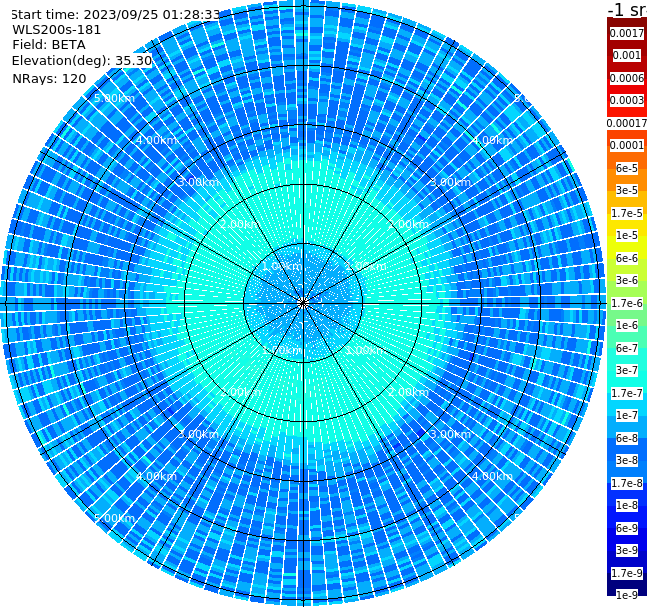Click the 'Field: BETA' label

pyautogui.click(x=49, y=45)
